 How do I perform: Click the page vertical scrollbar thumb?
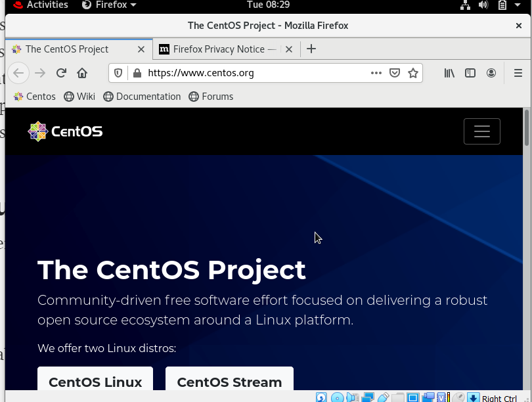pyautogui.click(x=527, y=127)
